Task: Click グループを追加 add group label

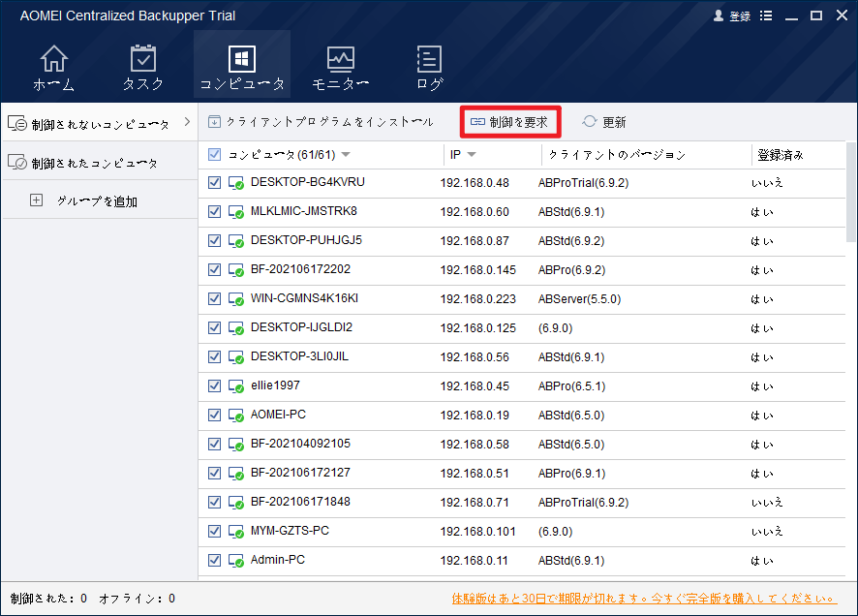Action: [98, 201]
